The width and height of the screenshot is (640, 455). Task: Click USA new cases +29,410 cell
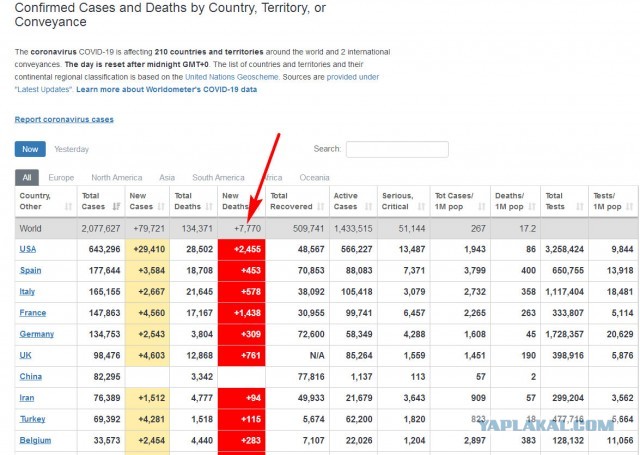coord(147,249)
